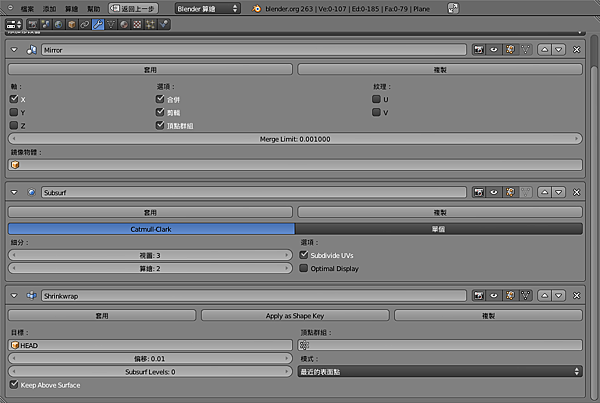Viewport: 600px width, 403px height.
Task: Select the Modifiers tab (wrench icon)
Action: click(98, 24)
